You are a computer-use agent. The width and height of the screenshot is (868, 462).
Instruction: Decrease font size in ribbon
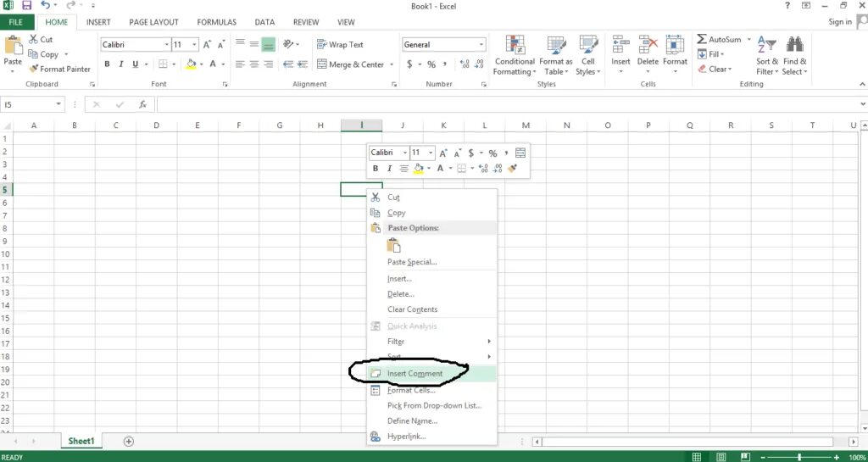[x=221, y=45]
